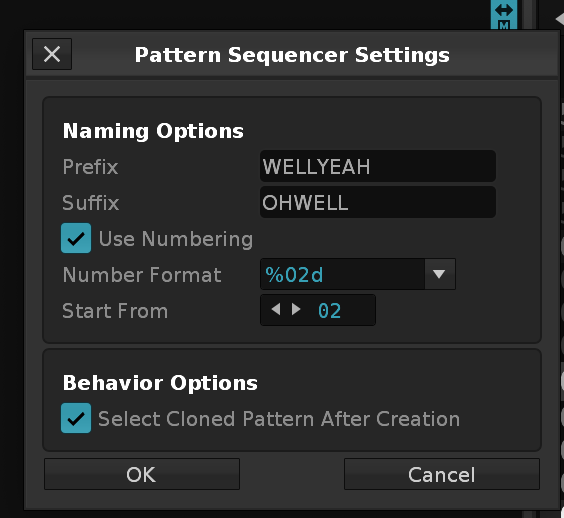Dismiss the dialog with Cancel
This screenshot has height=518, width=564.
tap(442, 474)
